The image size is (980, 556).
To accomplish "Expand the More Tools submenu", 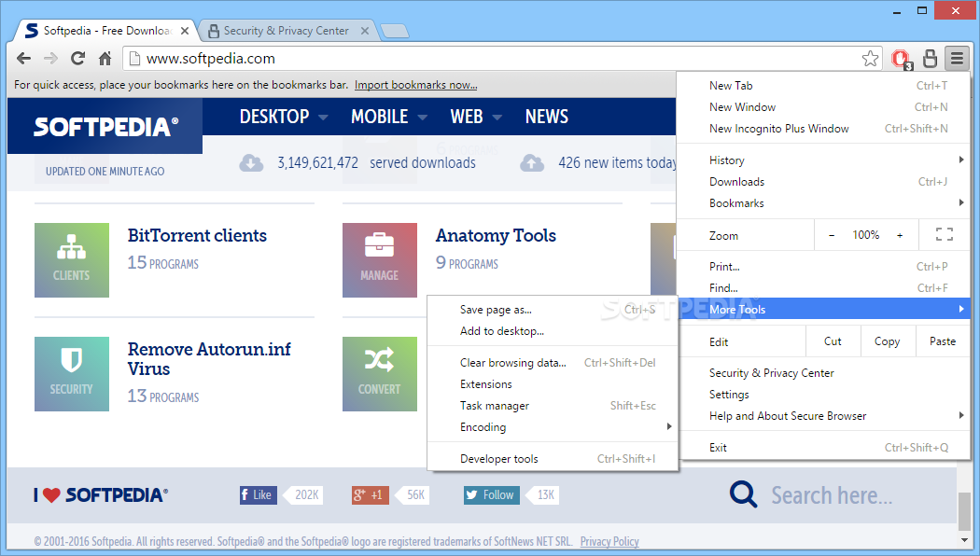I will pos(824,309).
